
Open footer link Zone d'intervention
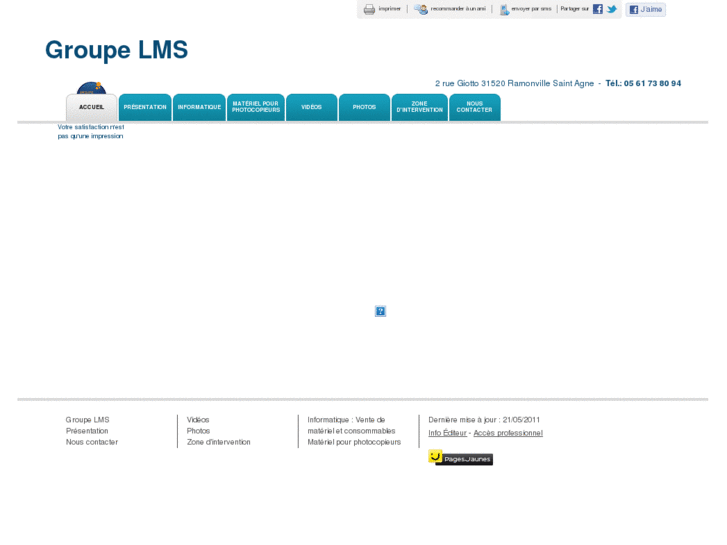219,442
